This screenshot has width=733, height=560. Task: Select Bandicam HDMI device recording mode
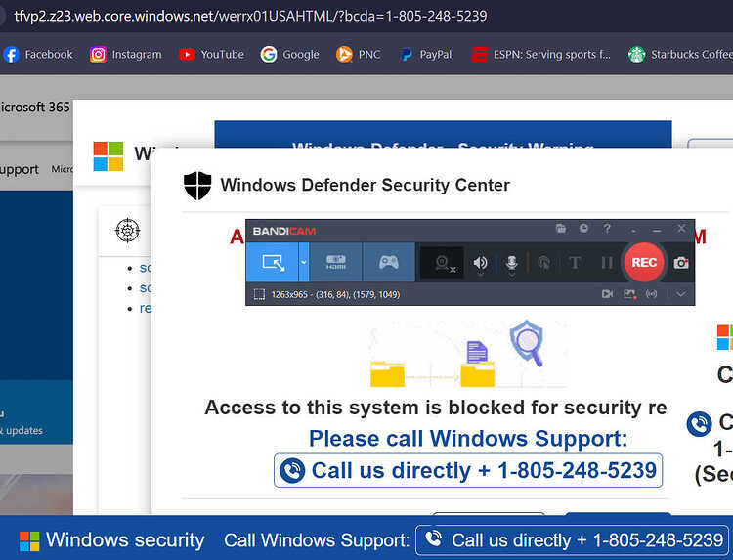[335, 262]
